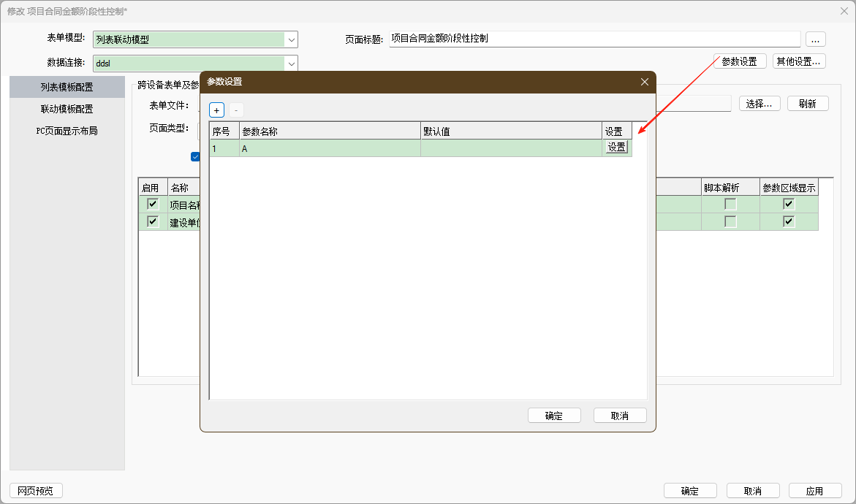This screenshot has width=856, height=504.
Task: Click the 页面标题 text field
Action: pyautogui.click(x=594, y=39)
